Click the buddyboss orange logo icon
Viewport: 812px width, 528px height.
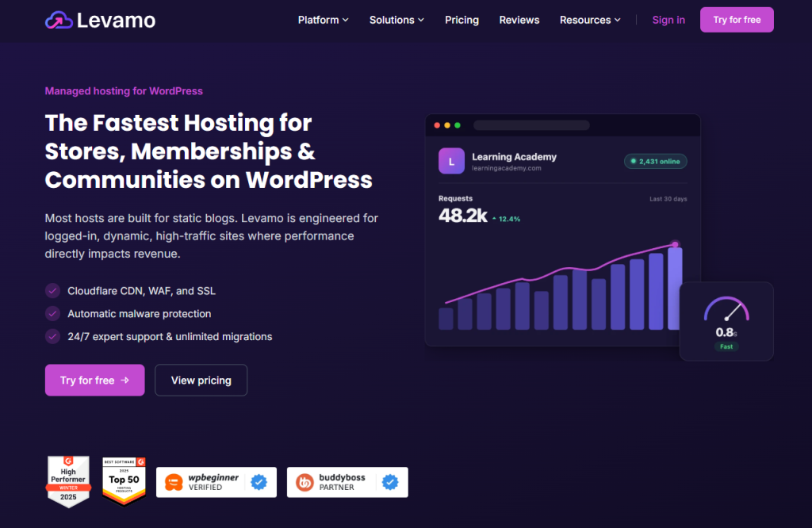[x=304, y=483]
